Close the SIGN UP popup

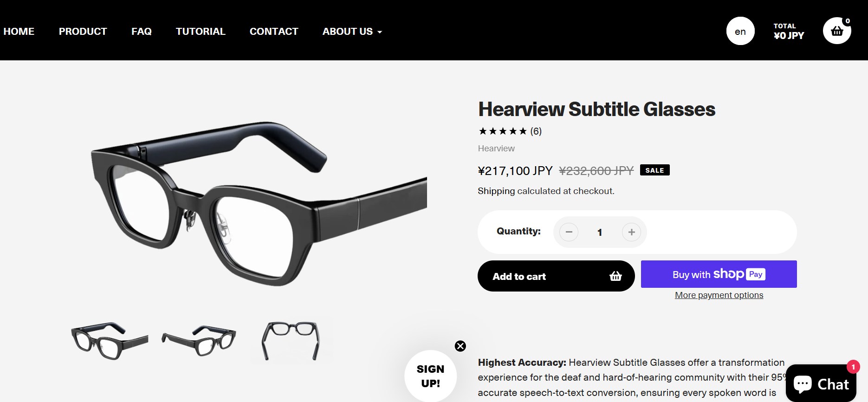tap(460, 346)
